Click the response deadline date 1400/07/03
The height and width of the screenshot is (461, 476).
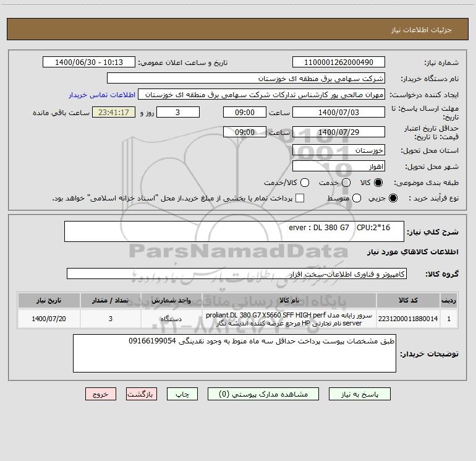(x=339, y=112)
